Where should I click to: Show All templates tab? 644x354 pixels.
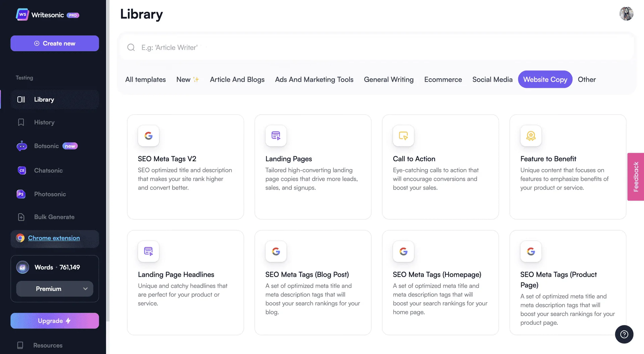coord(145,80)
